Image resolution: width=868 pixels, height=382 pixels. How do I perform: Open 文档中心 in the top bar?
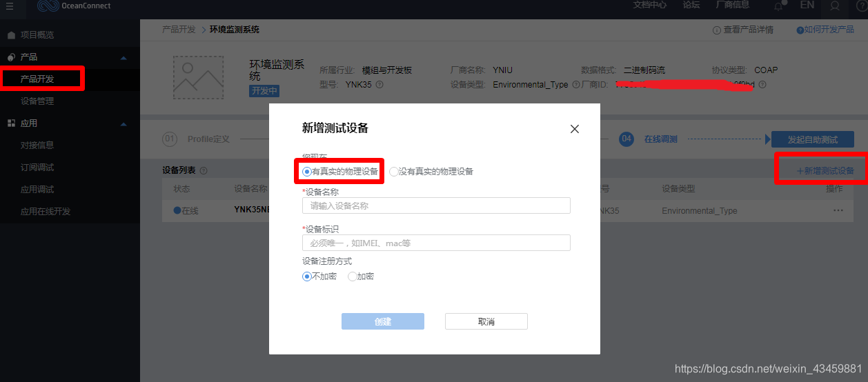pyautogui.click(x=650, y=5)
